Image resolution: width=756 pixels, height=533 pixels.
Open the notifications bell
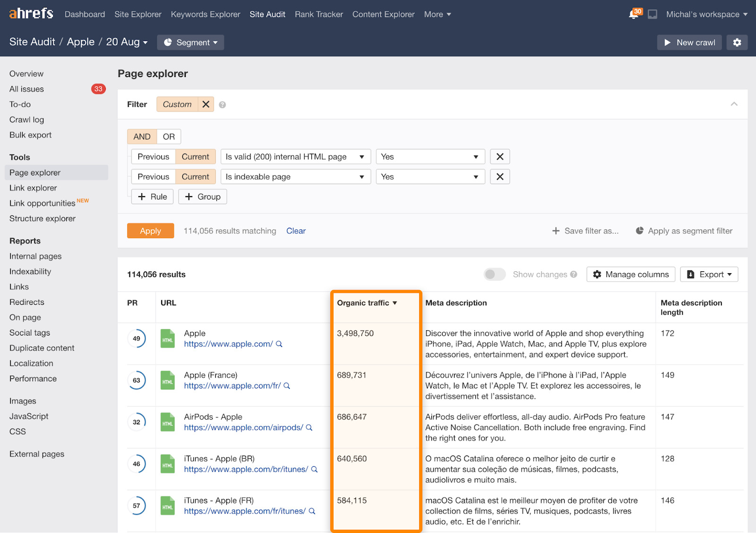[x=632, y=14]
